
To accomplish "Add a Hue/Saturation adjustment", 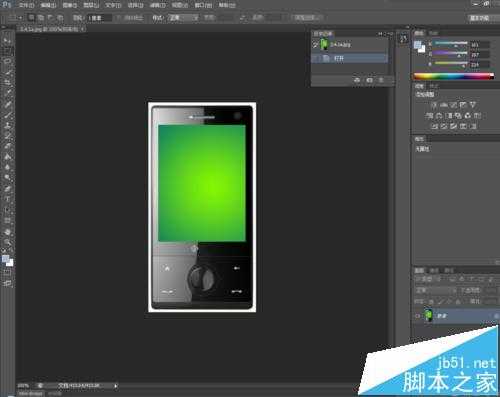I will click(430, 115).
